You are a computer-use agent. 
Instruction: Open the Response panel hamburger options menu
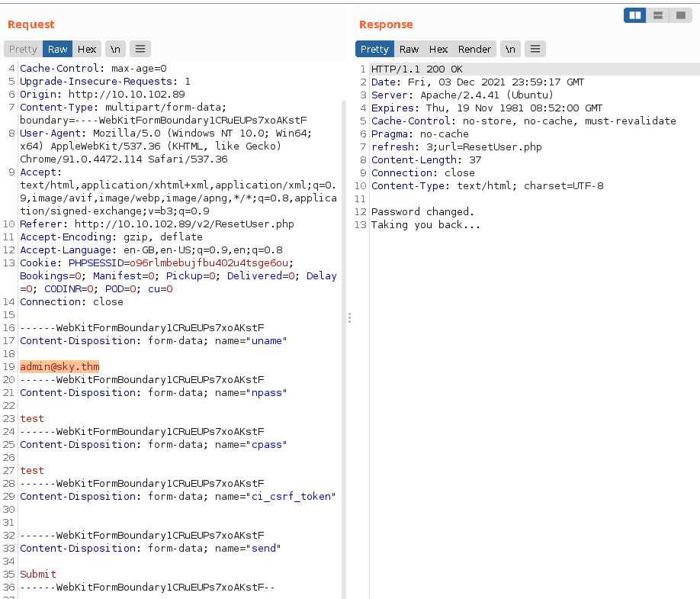point(535,49)
